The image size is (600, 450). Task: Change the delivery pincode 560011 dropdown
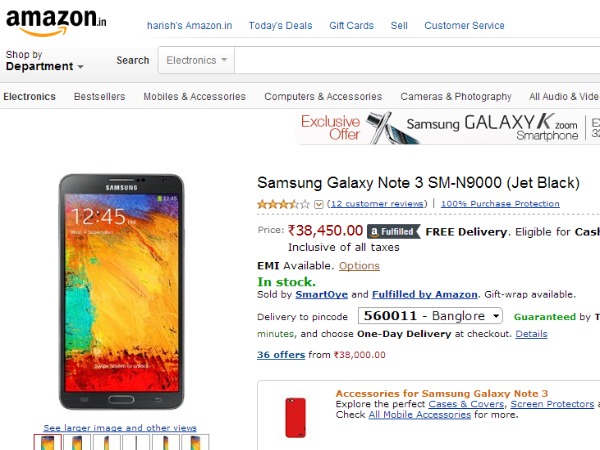(x=432, y=317)
